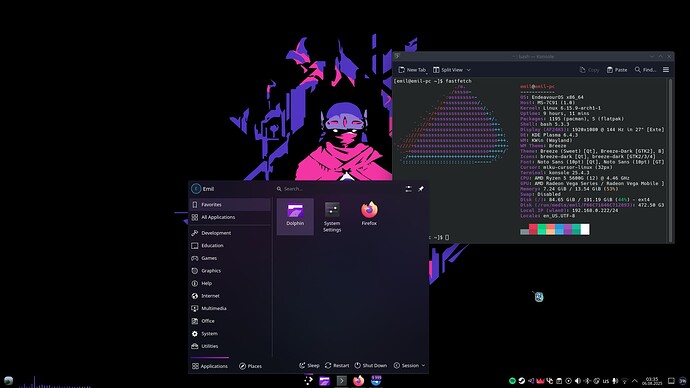The image size is (690, 388).
Task: Open the media player tray icon
Action: coord(569,381)
